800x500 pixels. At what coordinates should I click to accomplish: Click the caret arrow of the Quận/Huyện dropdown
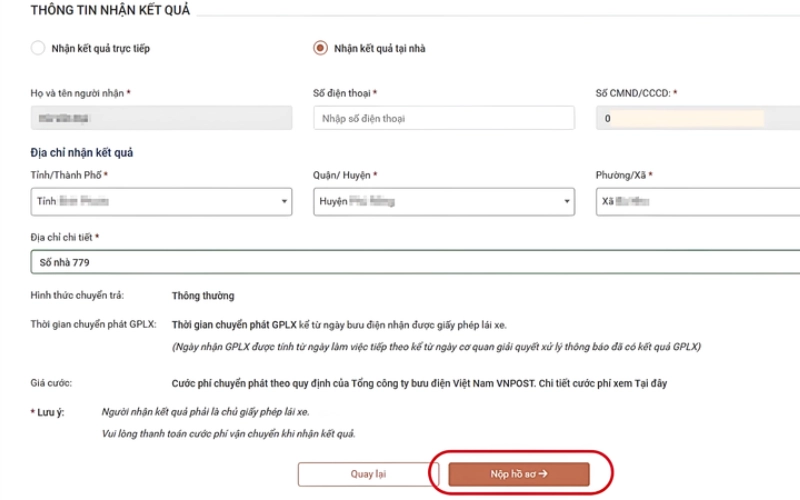(567, 202)
